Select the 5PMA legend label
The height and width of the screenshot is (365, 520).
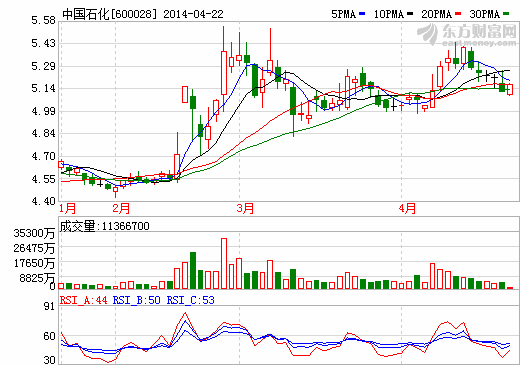[x=344, y=14]
